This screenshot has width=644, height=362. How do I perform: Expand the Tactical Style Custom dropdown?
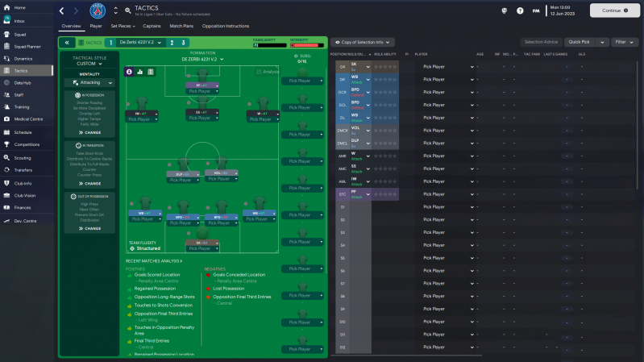coord(89,64)
